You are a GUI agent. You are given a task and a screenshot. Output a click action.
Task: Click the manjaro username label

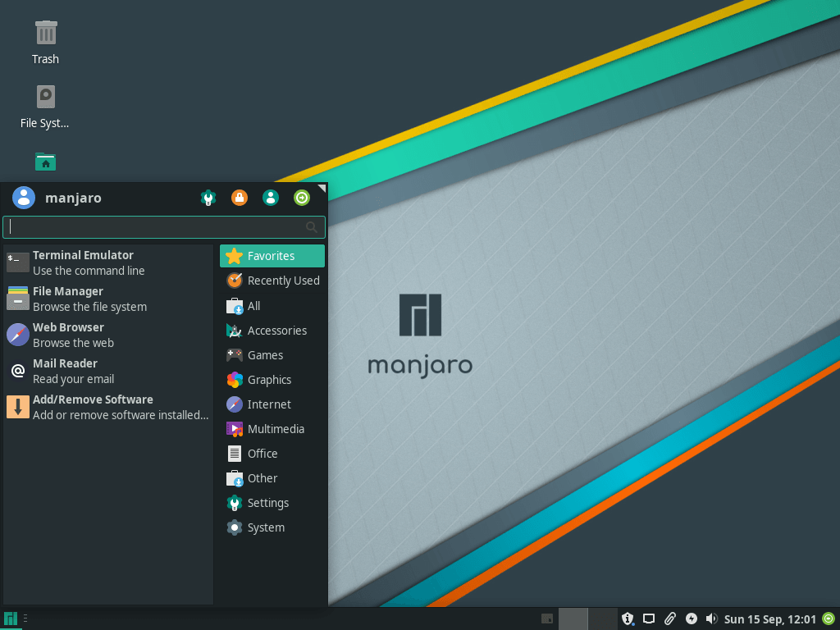(x=73, y=199)
